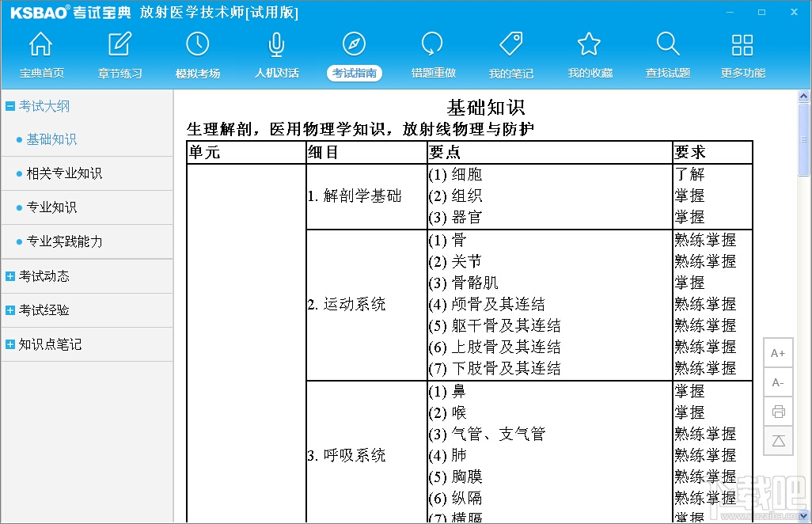Click the 我的笔记 label text

511,74
